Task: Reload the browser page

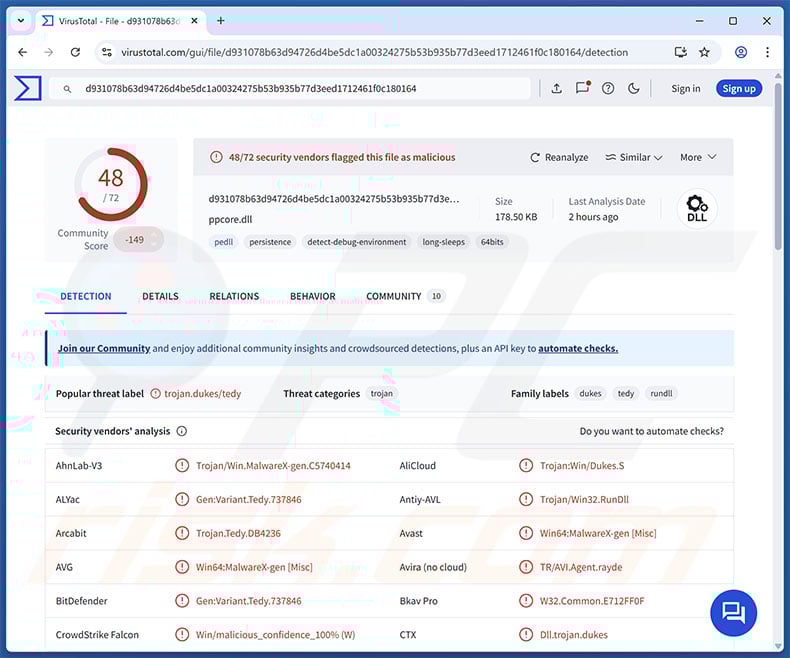Action: 75,52
